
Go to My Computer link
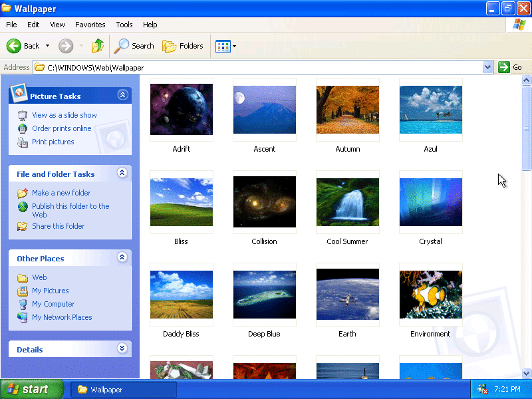[x=53, y=304]
